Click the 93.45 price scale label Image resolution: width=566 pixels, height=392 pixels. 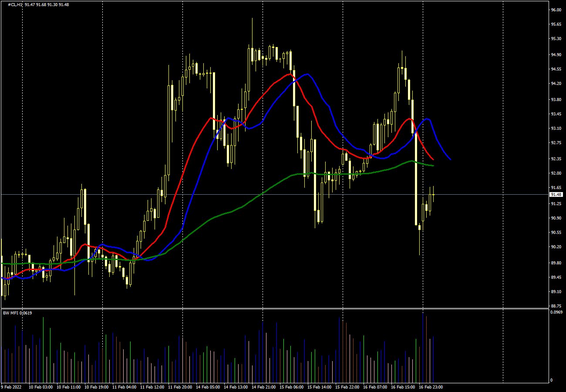click(x=556, y=114)
